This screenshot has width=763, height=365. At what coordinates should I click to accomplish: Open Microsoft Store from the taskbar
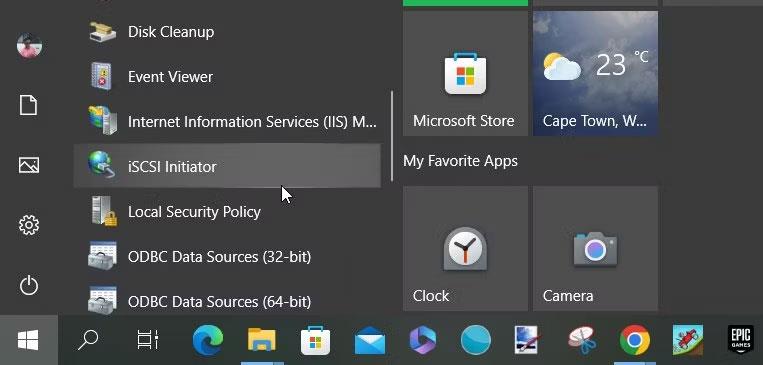click(315, 340)
